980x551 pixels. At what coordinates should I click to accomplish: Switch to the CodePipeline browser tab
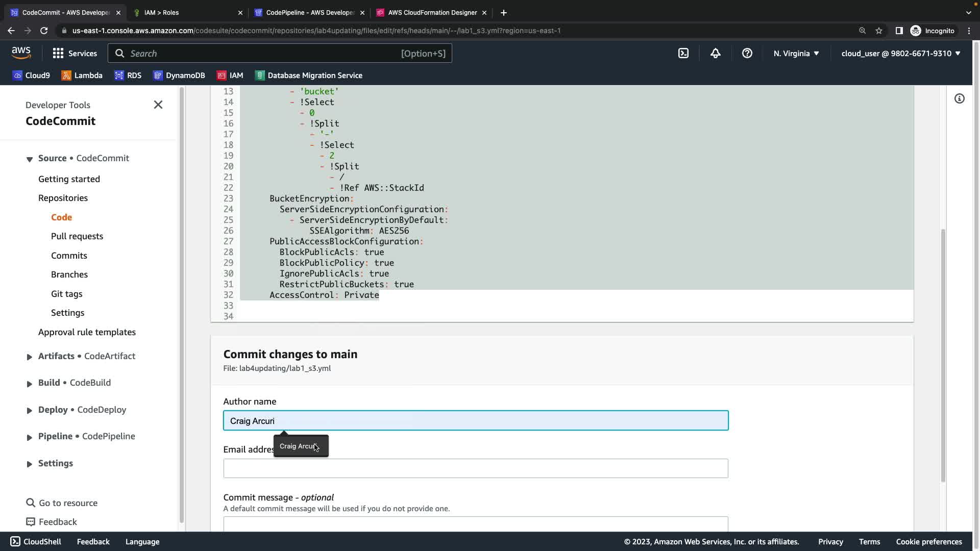310,12
